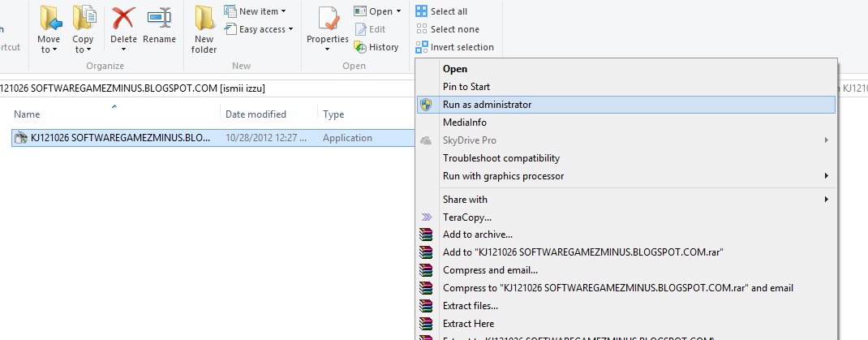Expand the Delete dropdown arrow
This screenshot has width=868, height=340.
(x=123, y=49)
